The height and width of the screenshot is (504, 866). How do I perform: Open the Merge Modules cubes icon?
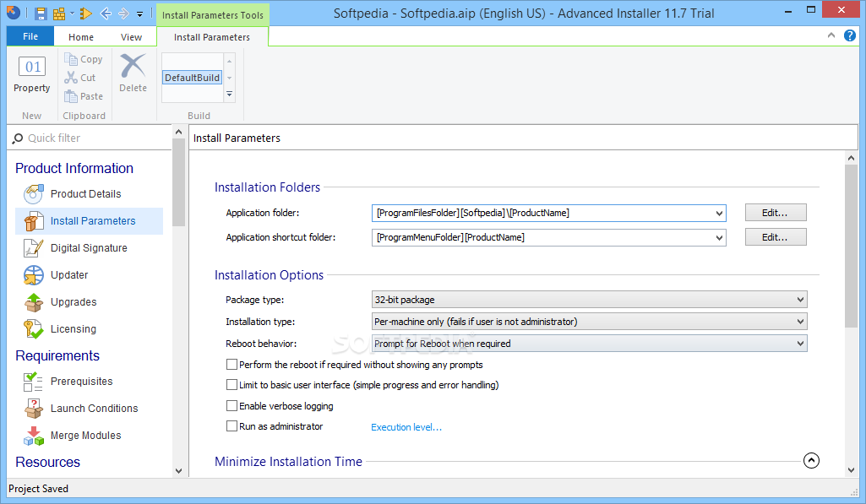click(34, 436)
